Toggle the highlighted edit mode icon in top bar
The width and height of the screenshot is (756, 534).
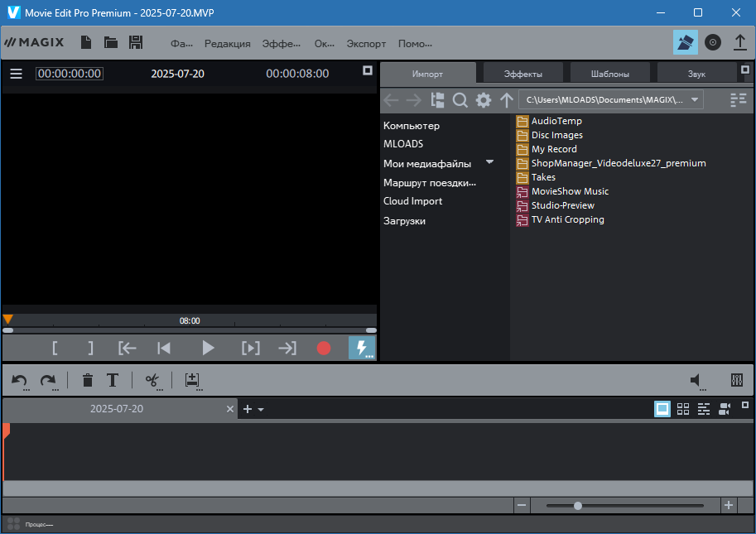tap(685, 42)
